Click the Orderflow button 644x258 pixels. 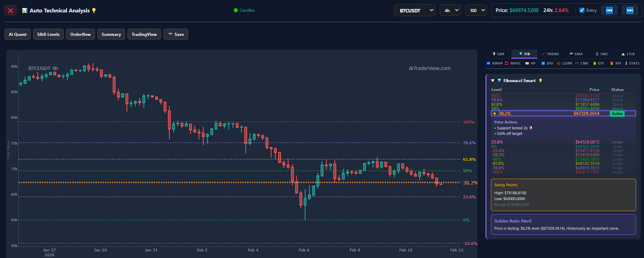pyautogui.click(x=80, y=34)
